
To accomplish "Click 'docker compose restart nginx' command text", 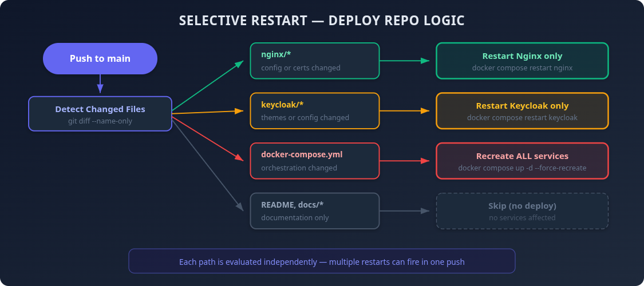I will (522, 67).
